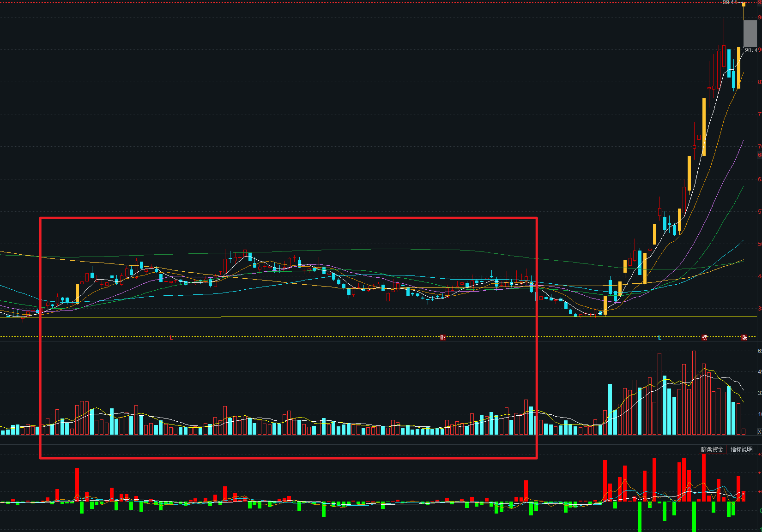This screenshot has width=762, height=532.
Task: Click the small yellow candle at 99.44 high
Action: click(744, 5)
